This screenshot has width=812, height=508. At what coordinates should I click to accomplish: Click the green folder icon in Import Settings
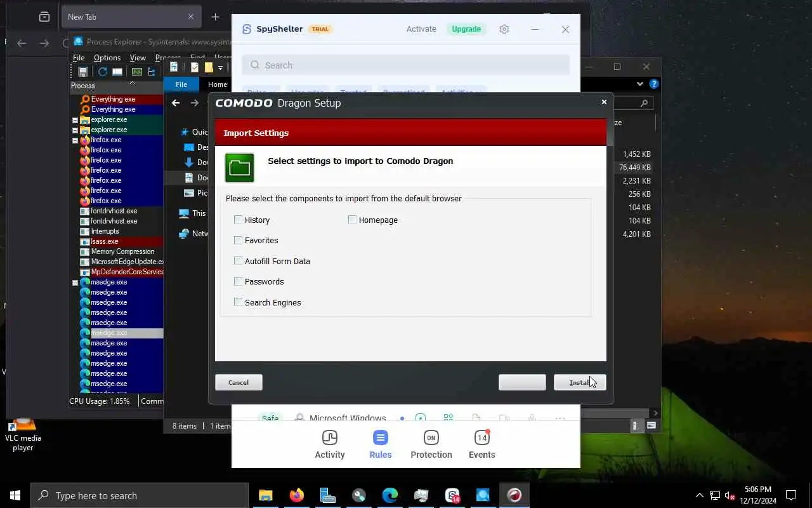point(239,168)
